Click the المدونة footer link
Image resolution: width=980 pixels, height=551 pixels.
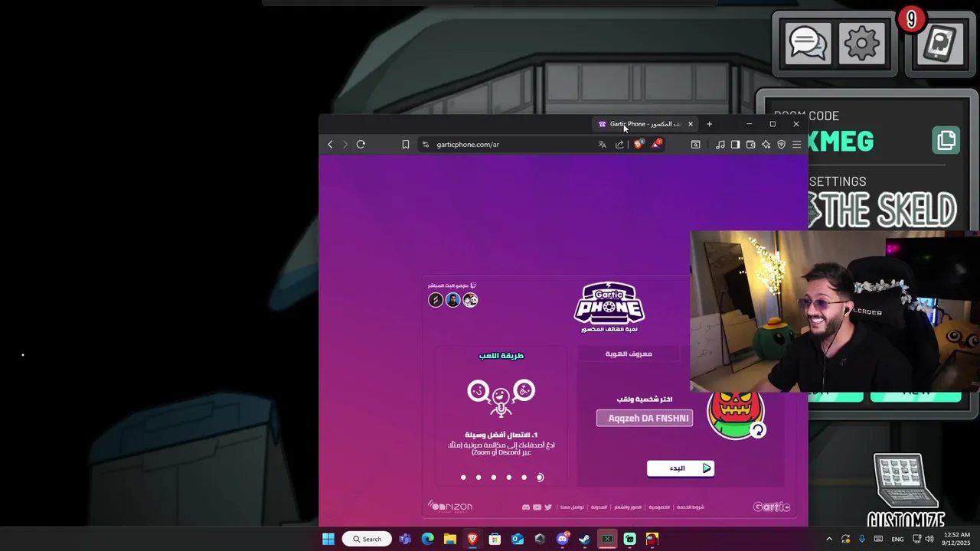point(599,507)
